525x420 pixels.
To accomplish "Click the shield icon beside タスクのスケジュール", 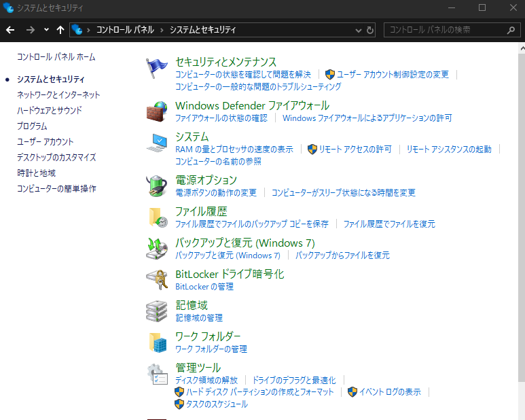I will [179, 404].
